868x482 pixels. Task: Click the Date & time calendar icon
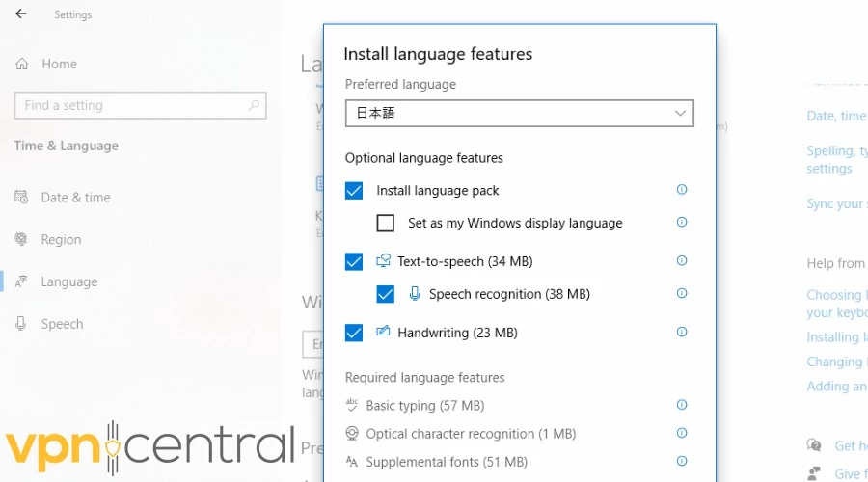point(21,197)
